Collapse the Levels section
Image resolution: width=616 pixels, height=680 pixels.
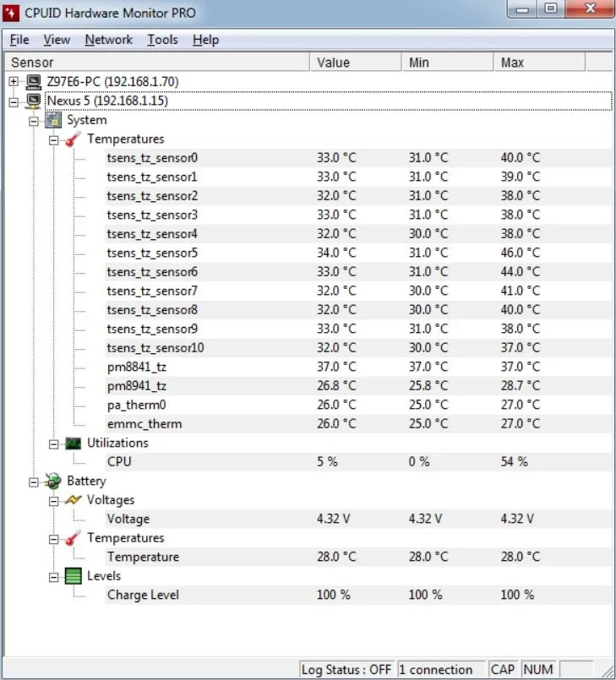[53, 576]
